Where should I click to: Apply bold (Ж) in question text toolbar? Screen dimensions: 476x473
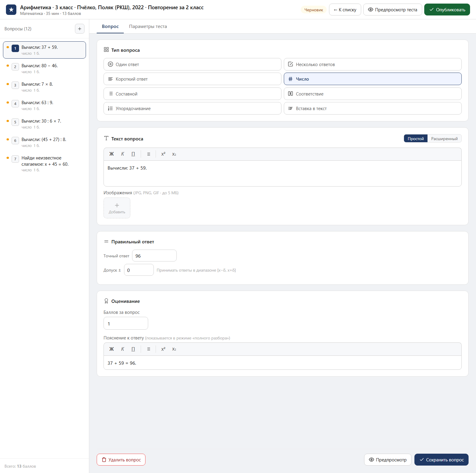112,154
